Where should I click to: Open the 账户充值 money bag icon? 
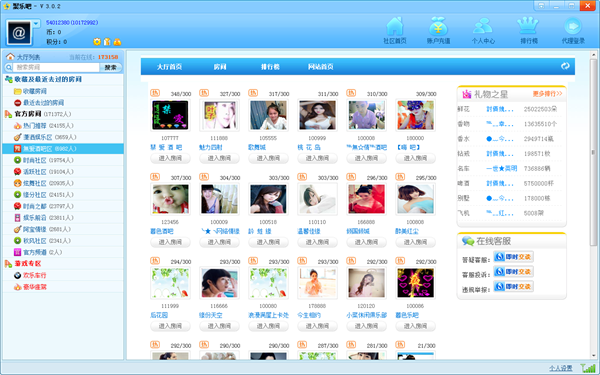[x=438, y=27]
